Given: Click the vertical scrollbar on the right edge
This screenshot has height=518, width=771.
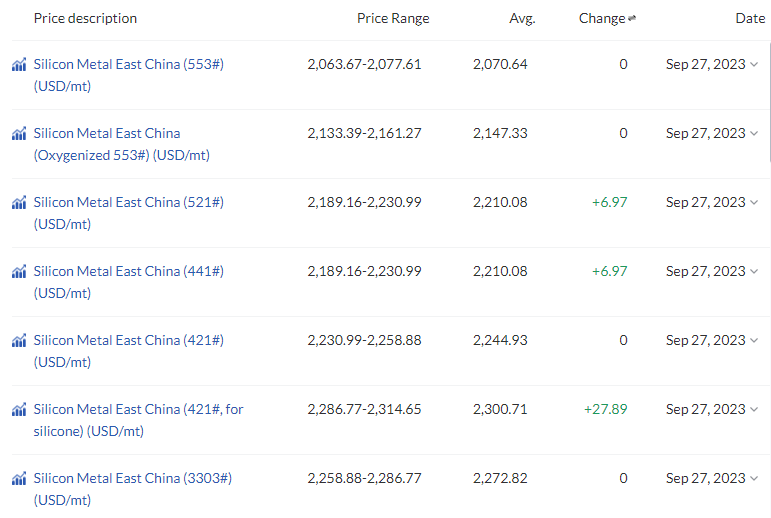Looking at the screenshot, I should tap(769, 101).
